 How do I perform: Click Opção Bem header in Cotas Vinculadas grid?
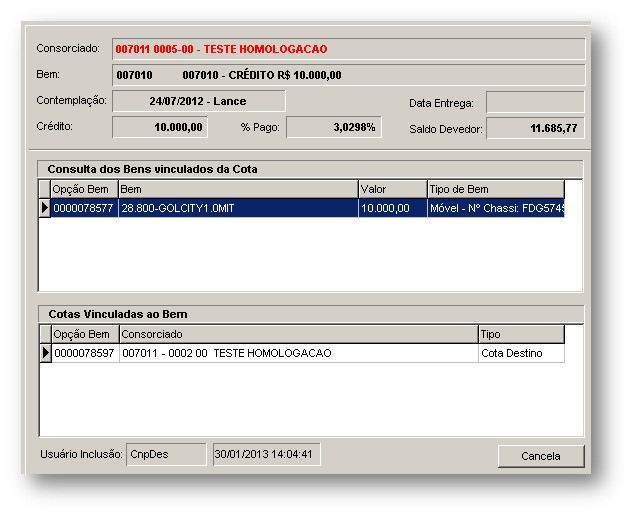click(x=85, y=334)
